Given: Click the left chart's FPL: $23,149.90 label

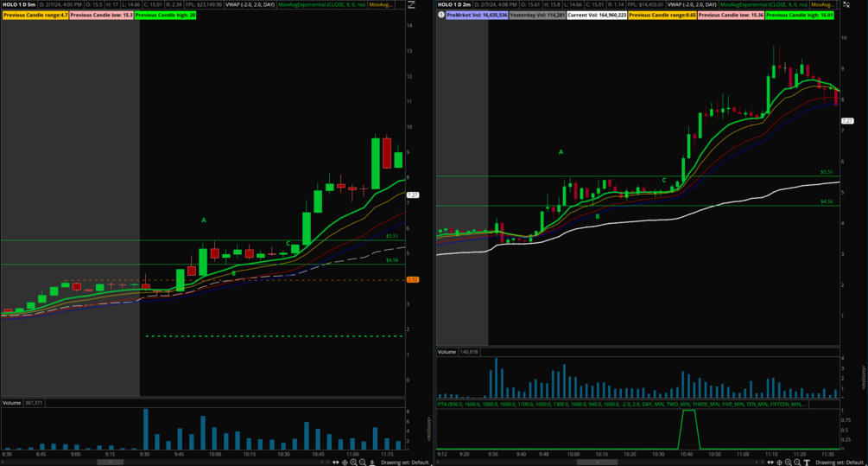Looking at the screenshot, I should pos(204,4).
